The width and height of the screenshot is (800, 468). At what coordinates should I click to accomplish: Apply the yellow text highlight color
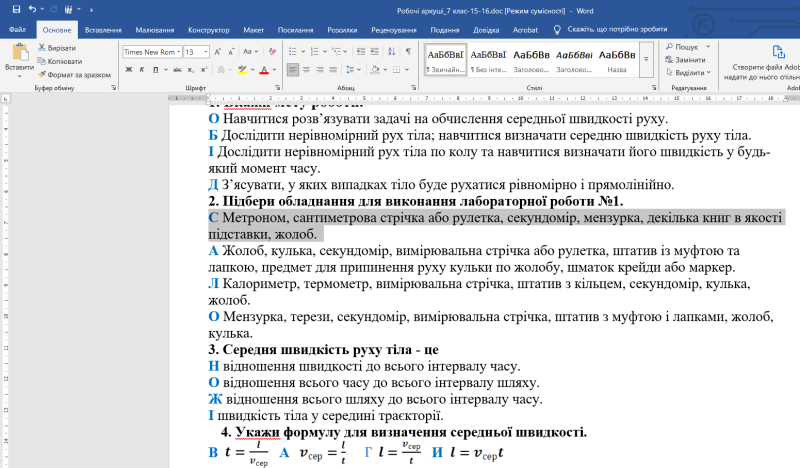(242, 70)
